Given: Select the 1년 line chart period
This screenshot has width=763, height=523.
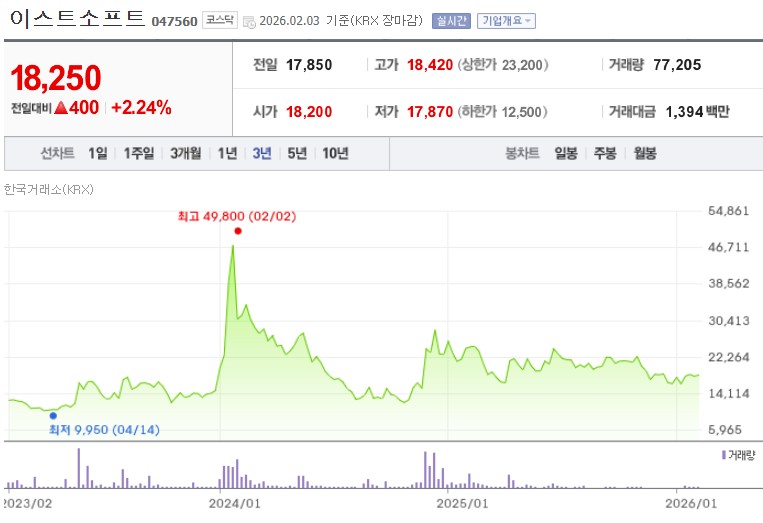Looking at the screenshot, I should point(227,154).
